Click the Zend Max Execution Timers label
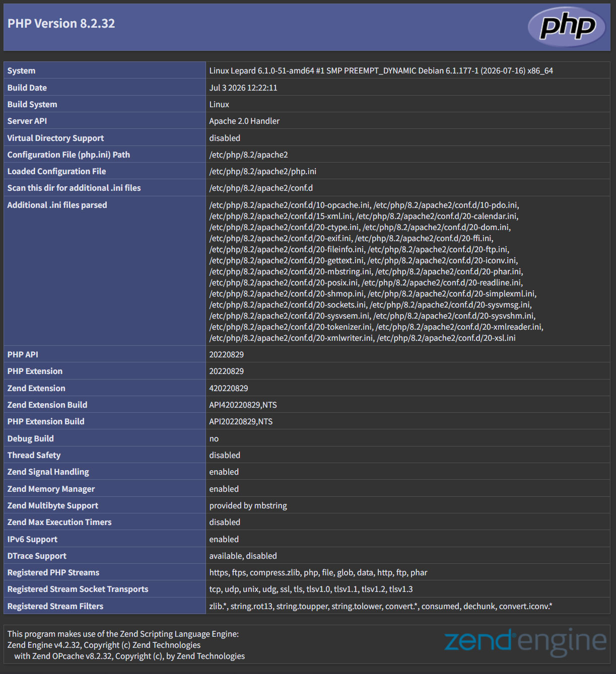This screenshot has width=616, height=674. click(x=59, y=522)
